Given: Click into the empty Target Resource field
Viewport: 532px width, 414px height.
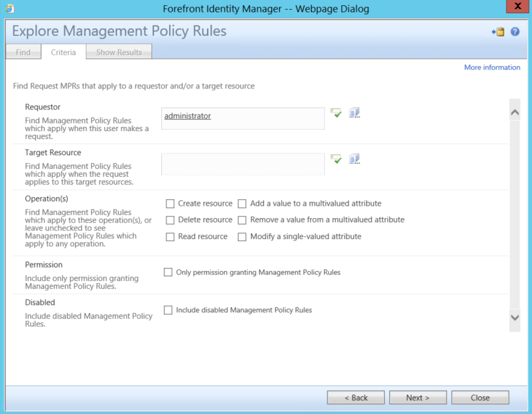Looking at the screenshot, I should tap(243, 164).
